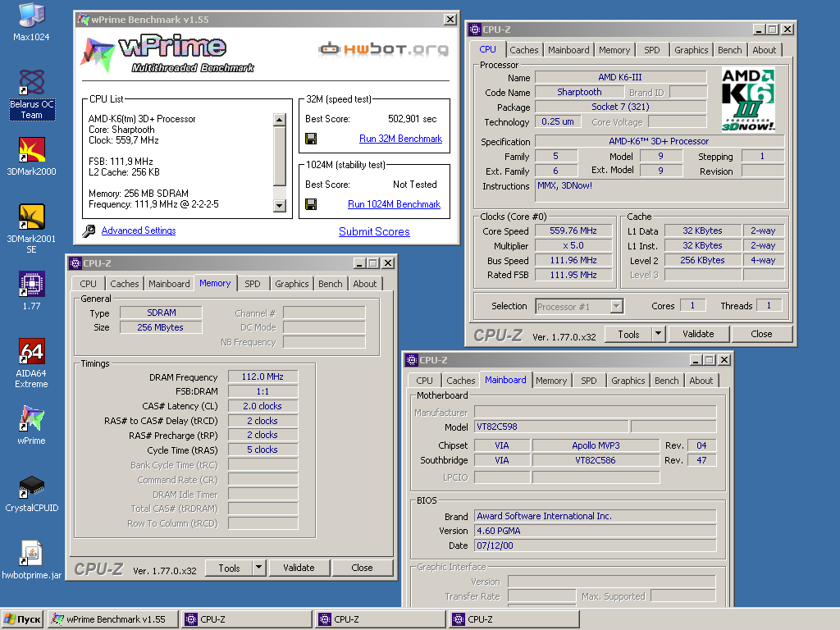Open SPD tab in Mainboard window
The image size is (840, 630).
point(588,381)
